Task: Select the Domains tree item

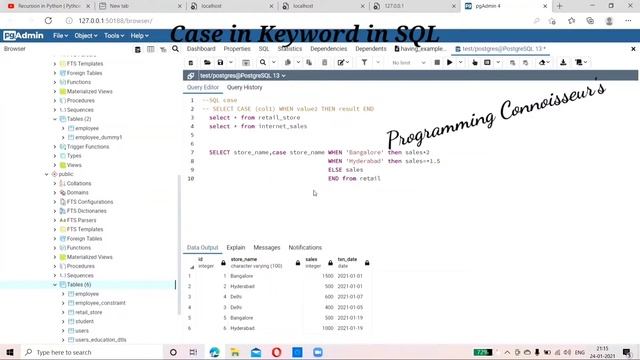Action: coord(78,193)
